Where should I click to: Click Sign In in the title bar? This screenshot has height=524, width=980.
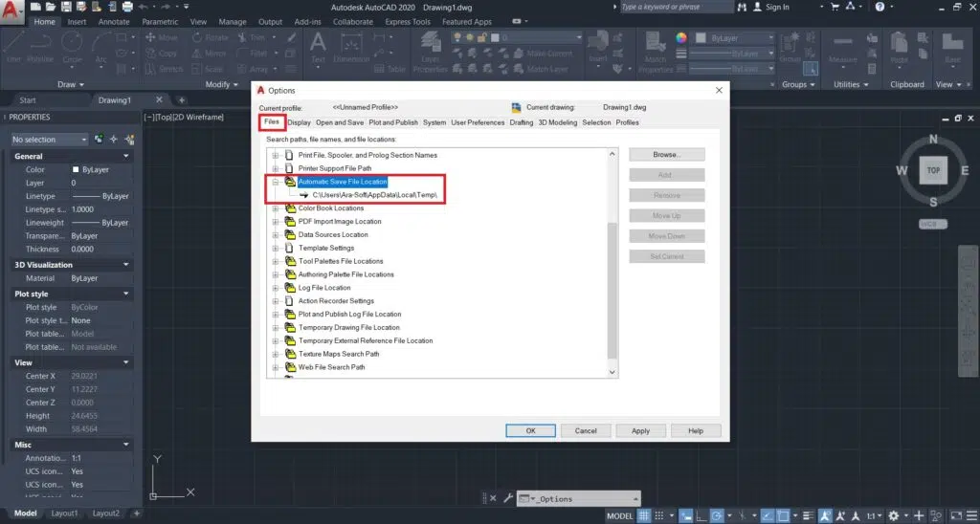coord(777,7)
